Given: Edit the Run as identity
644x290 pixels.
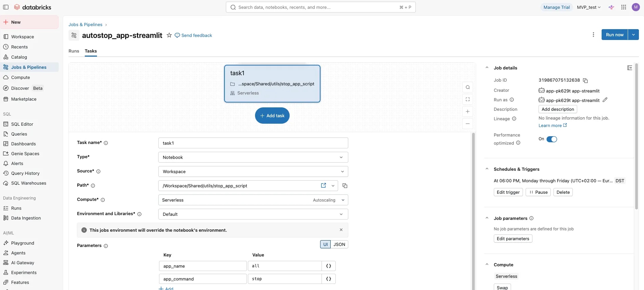Looking at the screenshot, I should point(605,100).
